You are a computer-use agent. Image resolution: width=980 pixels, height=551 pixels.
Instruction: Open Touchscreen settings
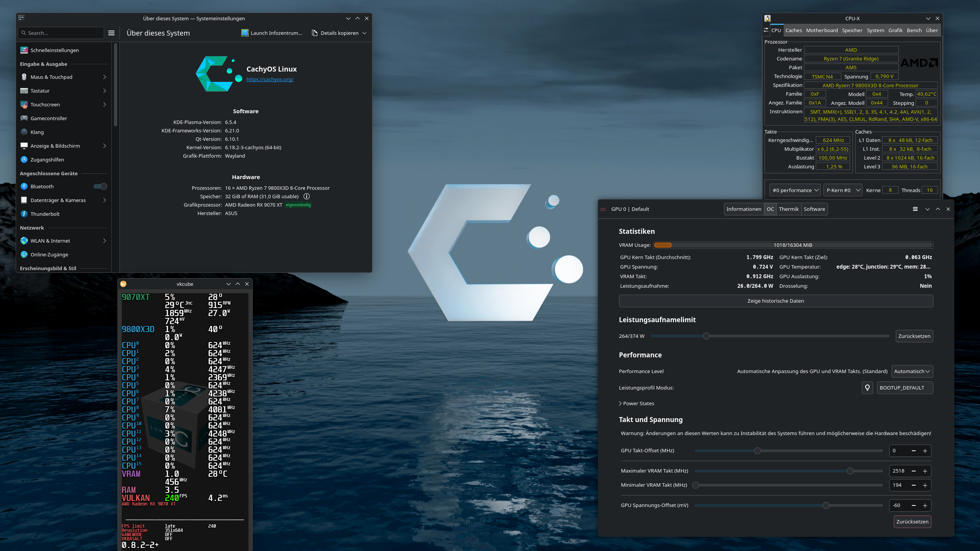(x=64, y=104)
